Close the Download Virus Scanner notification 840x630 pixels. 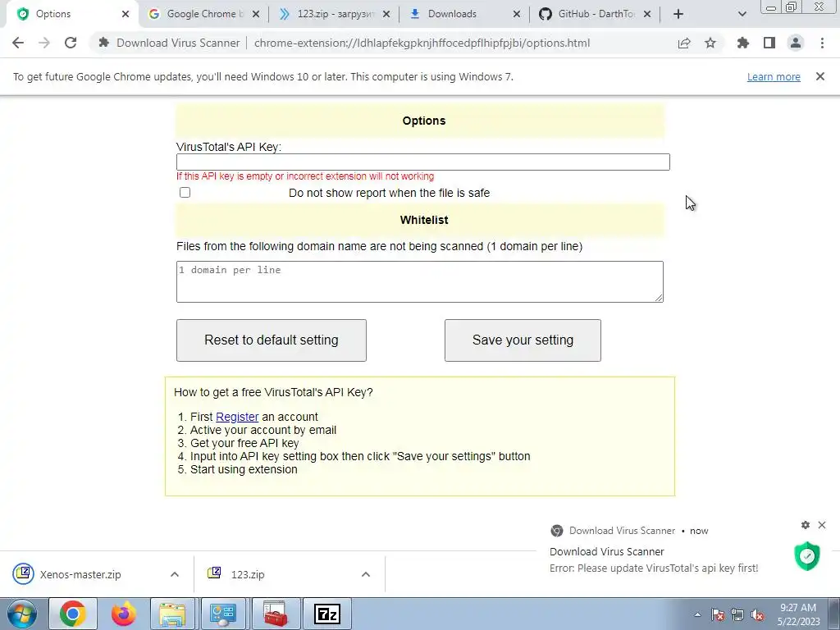coord(822,525)
